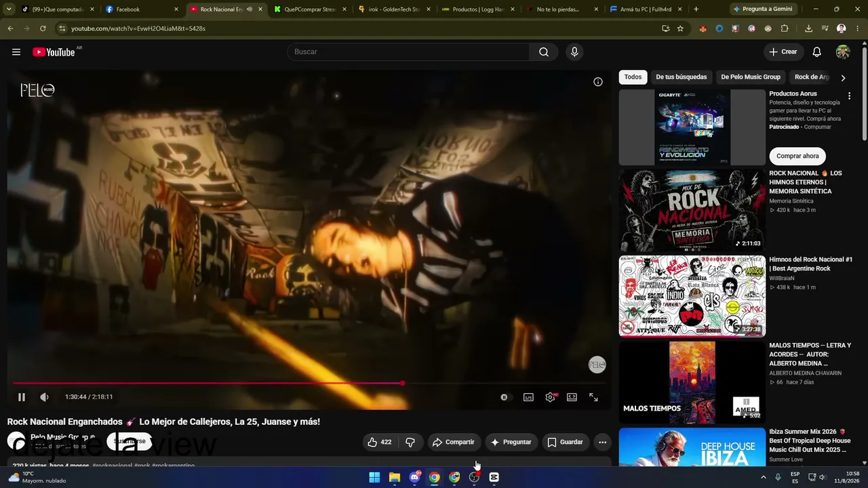The height and width of the screenshot is (488, 868).
Task: Toggle subtitles in the player
Action: coord(528,397)
